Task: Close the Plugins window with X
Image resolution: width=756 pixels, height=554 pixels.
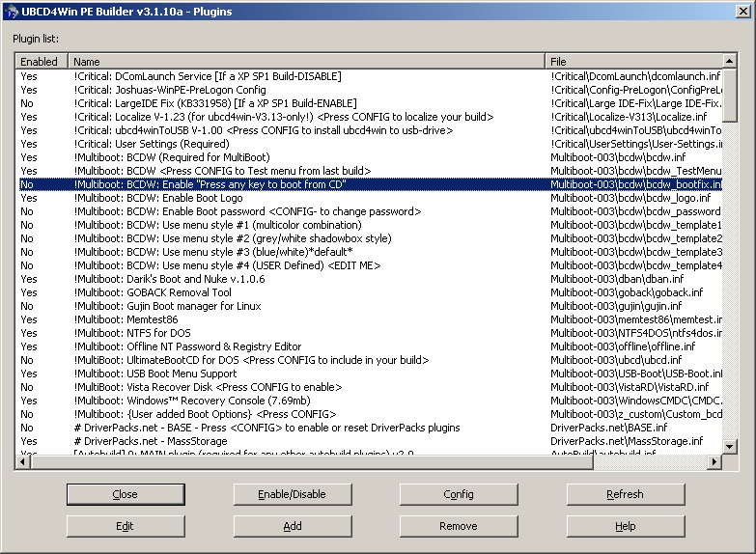Action: (743, 12)
